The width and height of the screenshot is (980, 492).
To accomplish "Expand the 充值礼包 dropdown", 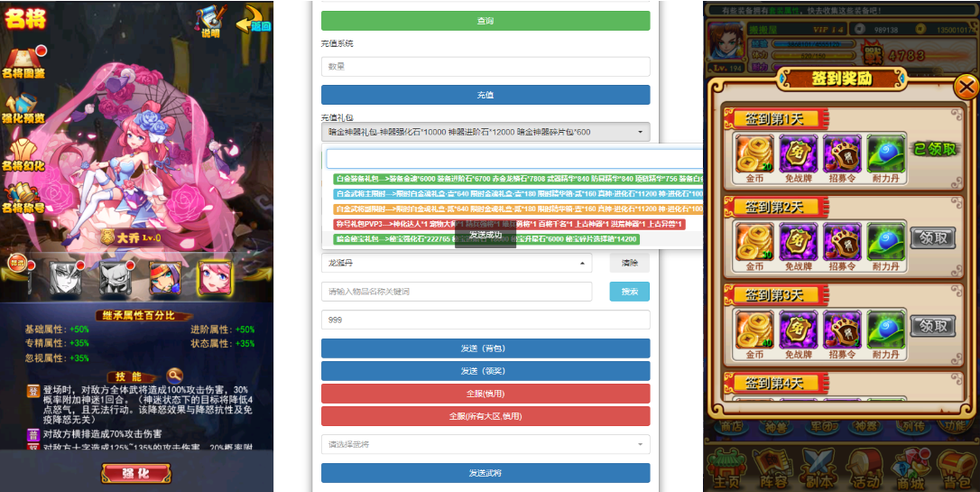I will point(485,132).
